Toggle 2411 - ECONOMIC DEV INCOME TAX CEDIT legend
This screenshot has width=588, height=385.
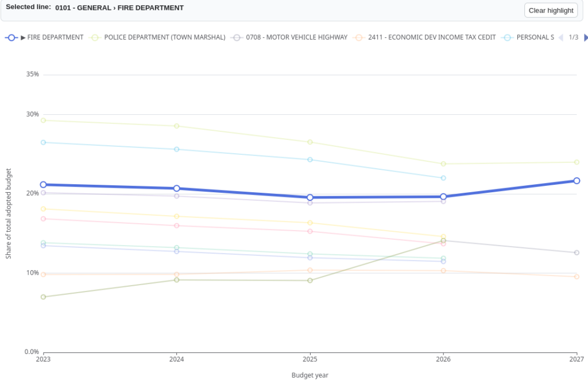(x=424, y=37)
